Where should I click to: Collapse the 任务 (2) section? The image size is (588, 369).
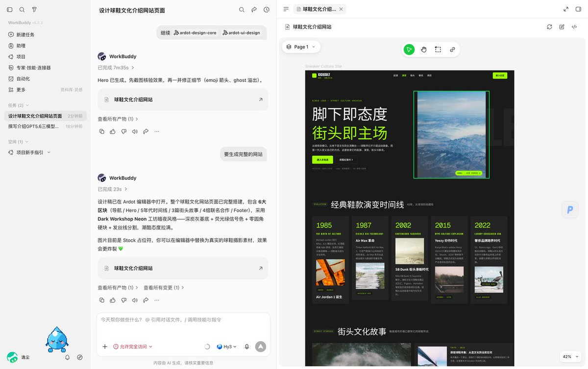pos(19,105)
